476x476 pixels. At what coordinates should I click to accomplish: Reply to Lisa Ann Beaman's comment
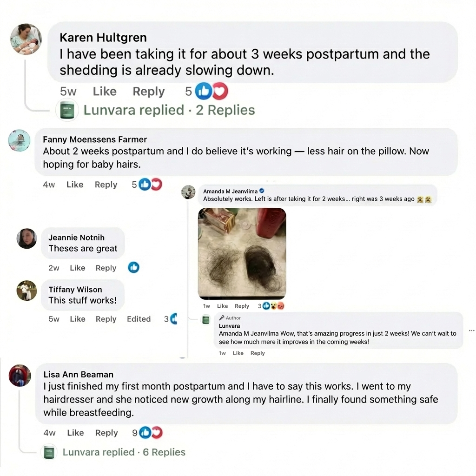click(x=106, y=433)
